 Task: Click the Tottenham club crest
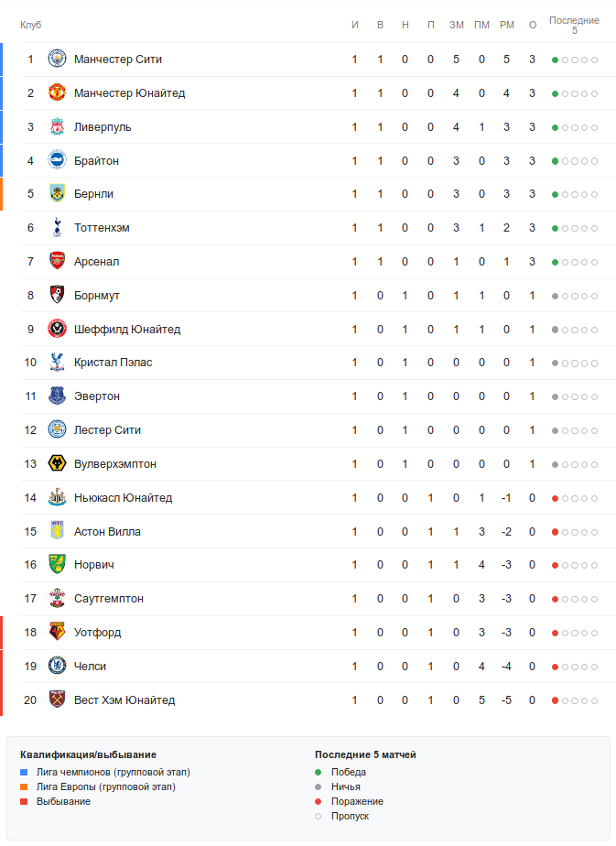point(57,228)
